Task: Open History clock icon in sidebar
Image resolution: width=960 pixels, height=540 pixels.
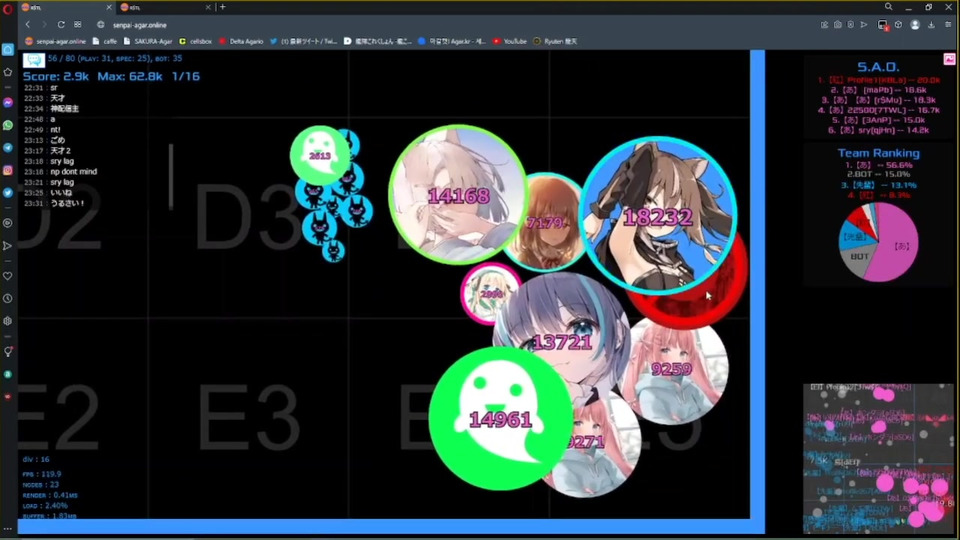Action: point(8,298)
